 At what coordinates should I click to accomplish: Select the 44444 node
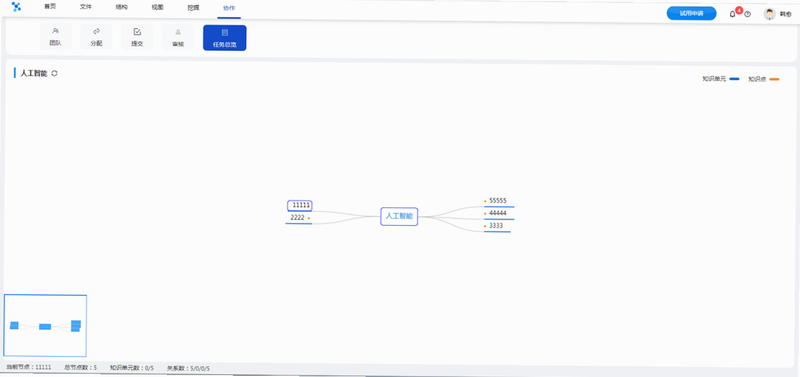498,213
